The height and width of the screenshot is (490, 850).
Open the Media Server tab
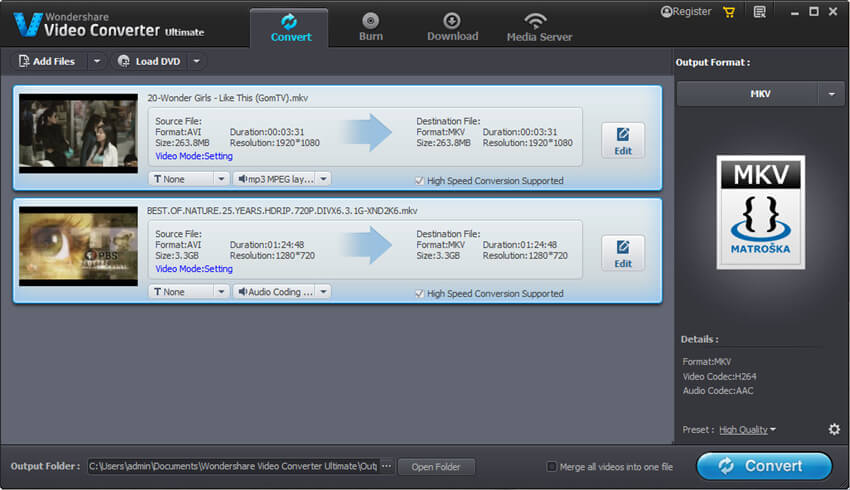pos(539,28)
